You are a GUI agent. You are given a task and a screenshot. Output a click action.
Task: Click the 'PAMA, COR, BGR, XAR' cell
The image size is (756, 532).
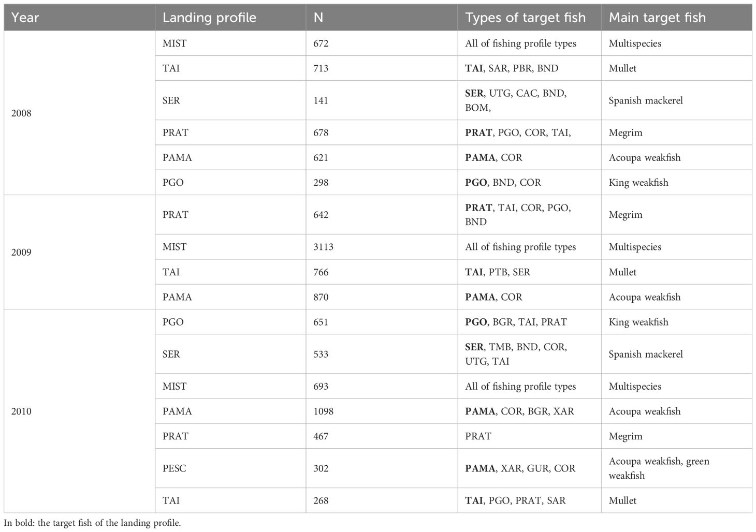pyautogui.click(x=519, y=411)
